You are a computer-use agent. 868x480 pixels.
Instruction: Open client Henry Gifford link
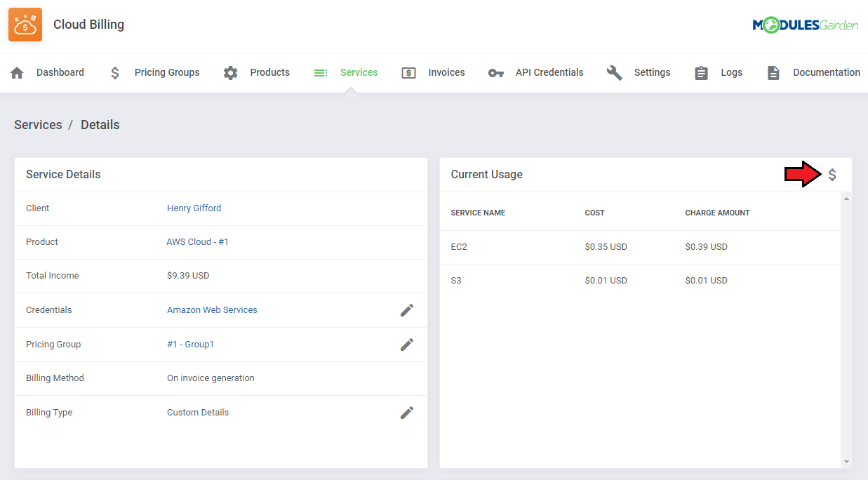194,208
